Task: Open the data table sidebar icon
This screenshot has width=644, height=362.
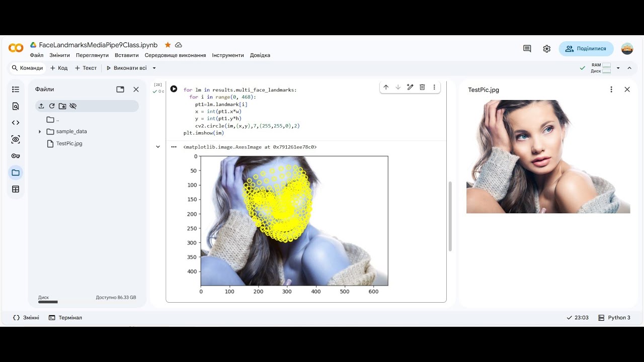Action: click(16, 189)
